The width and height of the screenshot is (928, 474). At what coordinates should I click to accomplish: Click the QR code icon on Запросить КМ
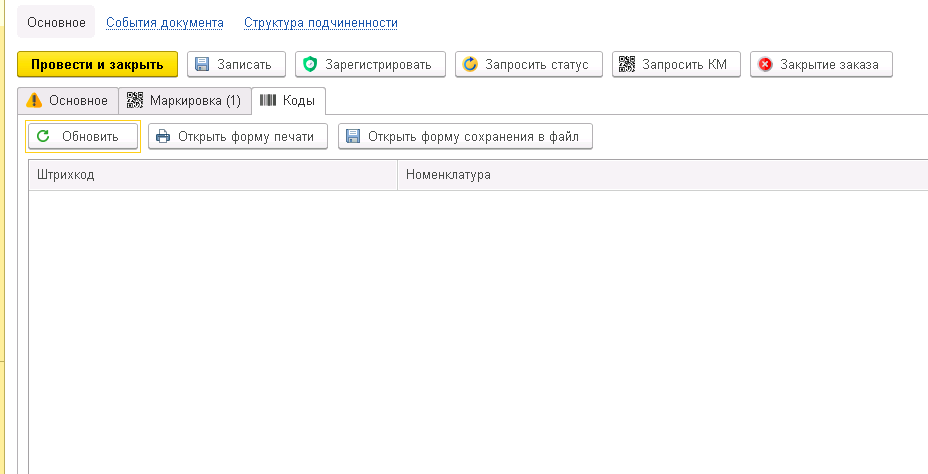[x=627, y=65]
